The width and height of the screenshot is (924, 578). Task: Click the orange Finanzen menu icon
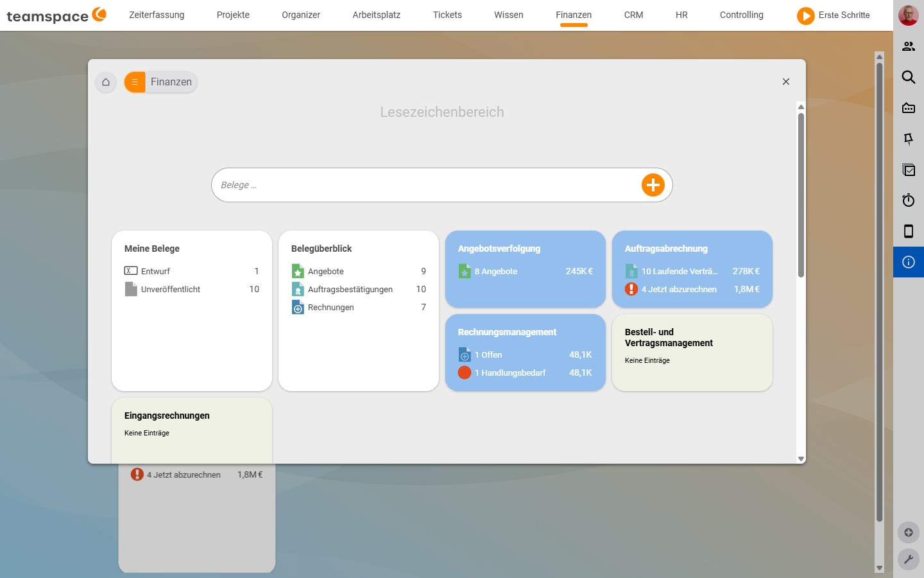point(135,82)
